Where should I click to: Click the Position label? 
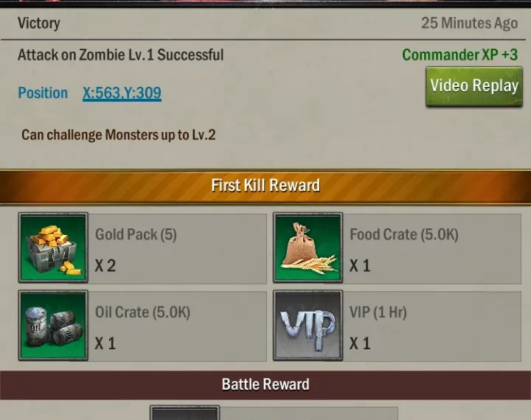pyautogui.click(x=43, y=93)
